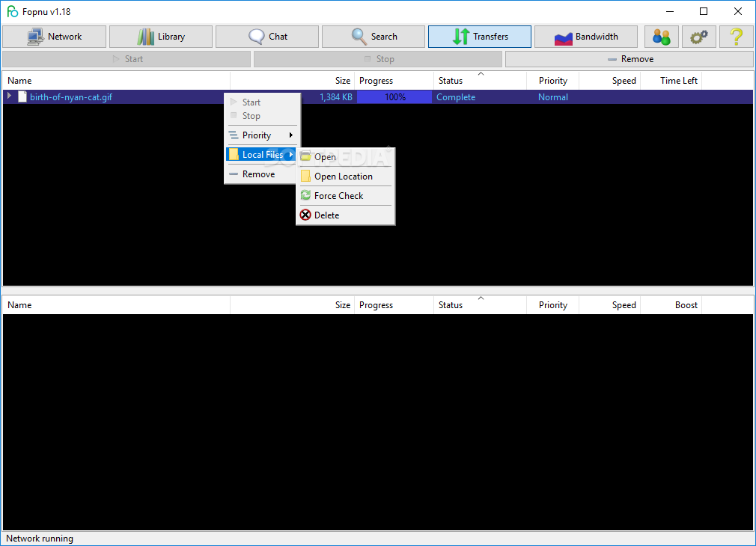Click the red X Delete icon
Image resolution: width=756 pixels, height=546 pixels.
pyautogui.click(x=305, y=215)
